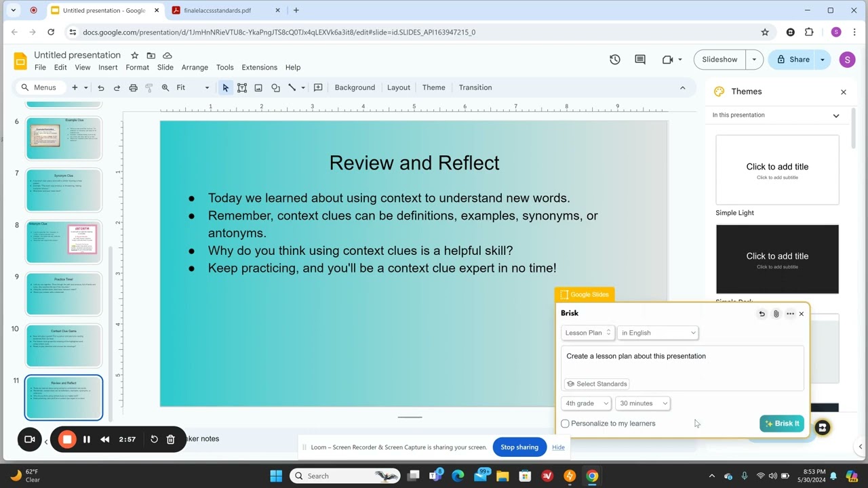The image size is (868, 488).
Task: Bookmark this page in the address bar
Action: point(765,32)
